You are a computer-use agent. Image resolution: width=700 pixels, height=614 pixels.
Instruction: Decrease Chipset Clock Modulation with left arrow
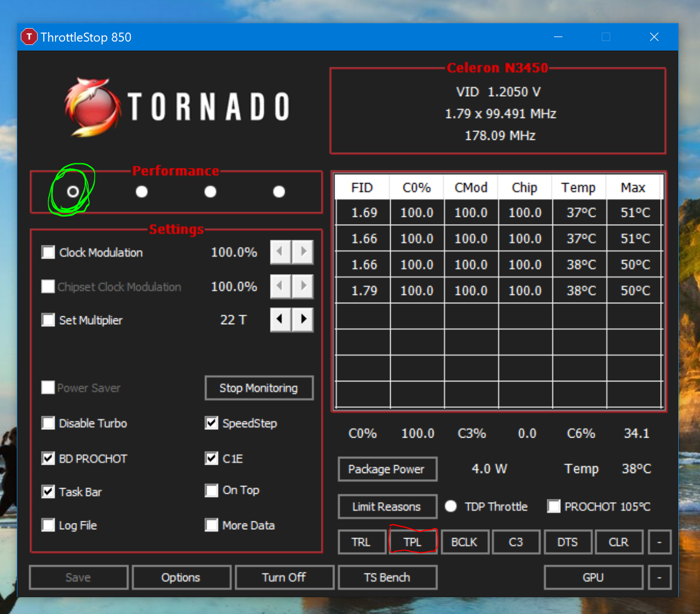280,286
